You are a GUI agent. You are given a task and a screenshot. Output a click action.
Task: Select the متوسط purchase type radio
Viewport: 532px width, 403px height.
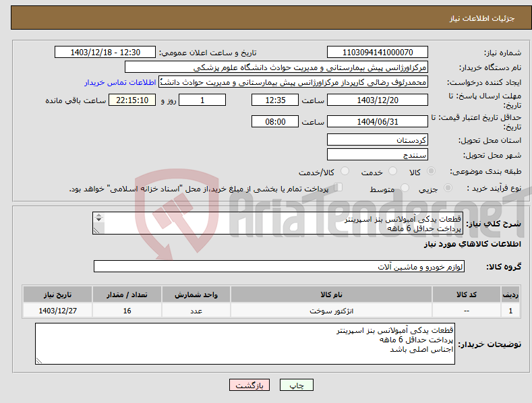pos(405,188)
